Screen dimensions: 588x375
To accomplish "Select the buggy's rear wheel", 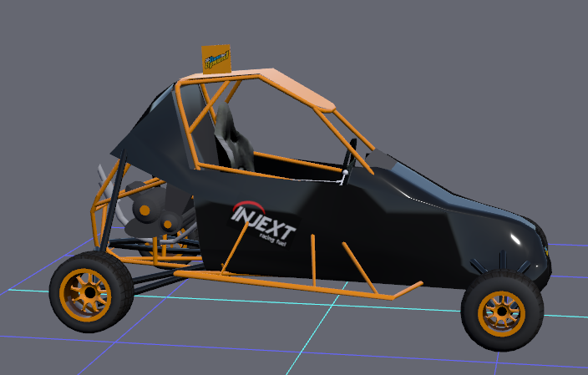I will pyautogui.click(x=91, y=292).
